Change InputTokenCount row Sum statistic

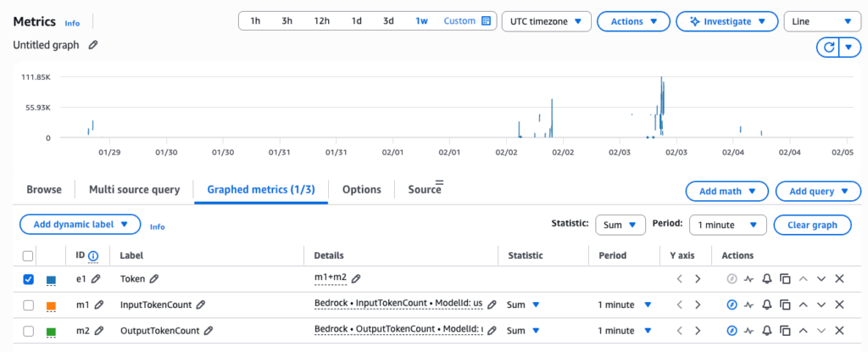[524, 305]
